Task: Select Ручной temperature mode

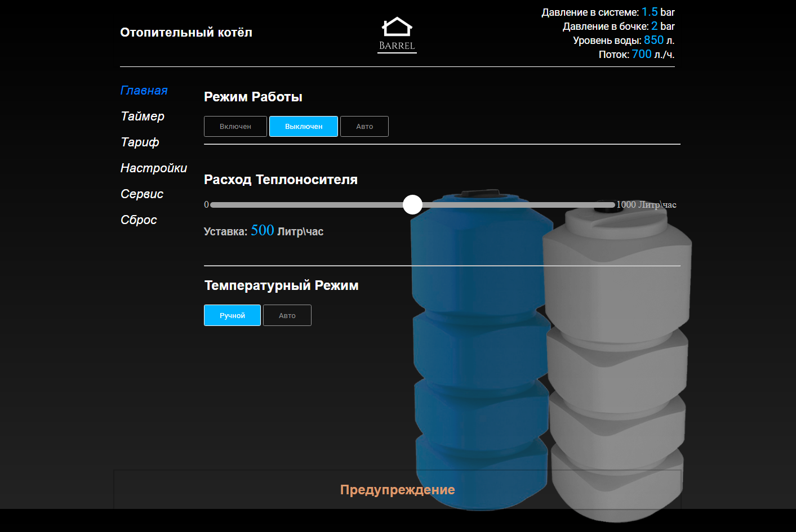Action: pyautogui.click(x=232, y=315)
